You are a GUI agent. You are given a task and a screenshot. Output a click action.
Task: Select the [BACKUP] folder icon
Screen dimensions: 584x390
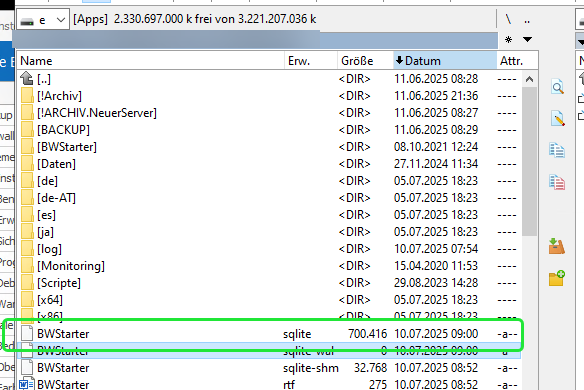pos(27,130)
